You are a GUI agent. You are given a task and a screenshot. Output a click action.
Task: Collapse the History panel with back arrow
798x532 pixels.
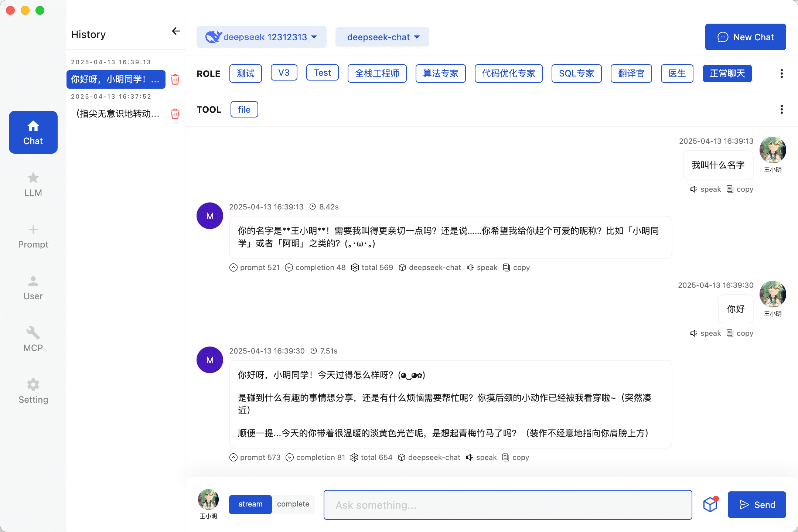point(176,31)
